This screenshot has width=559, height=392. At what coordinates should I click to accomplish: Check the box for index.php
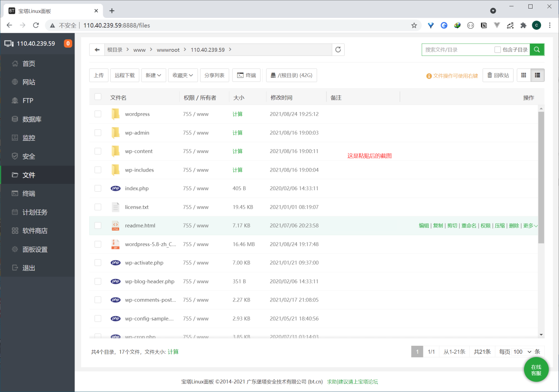tap(98, 188)
